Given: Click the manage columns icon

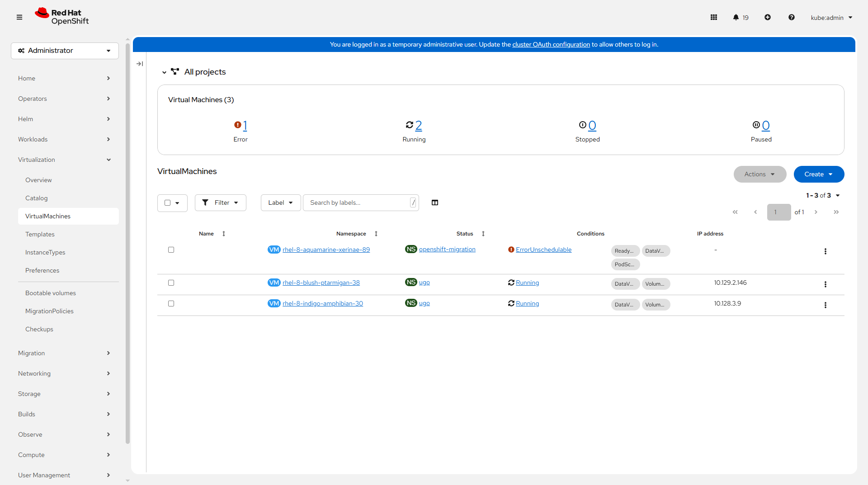Looking at the screenshot, I should [435, 202].
